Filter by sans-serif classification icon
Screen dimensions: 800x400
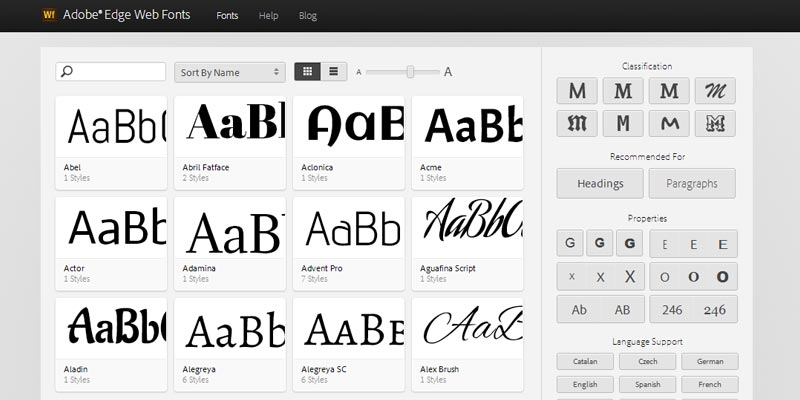pyautogui.click(x=577, y=92)
